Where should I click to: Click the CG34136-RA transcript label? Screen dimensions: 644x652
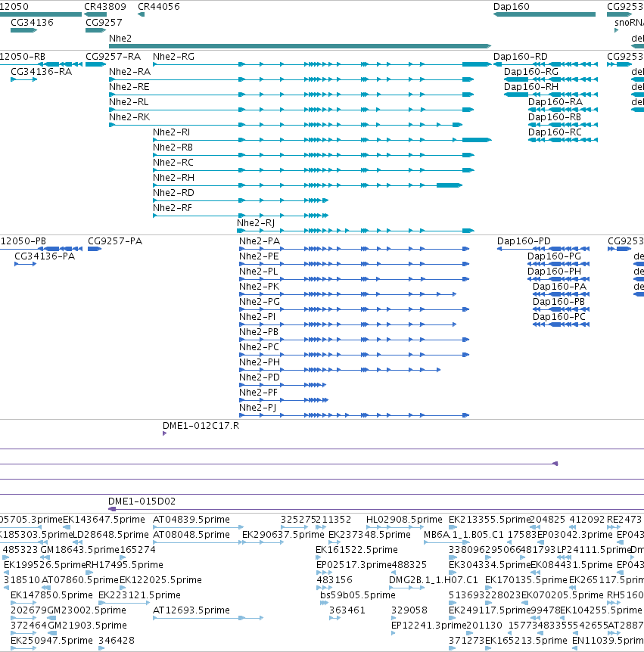point(41,72)
